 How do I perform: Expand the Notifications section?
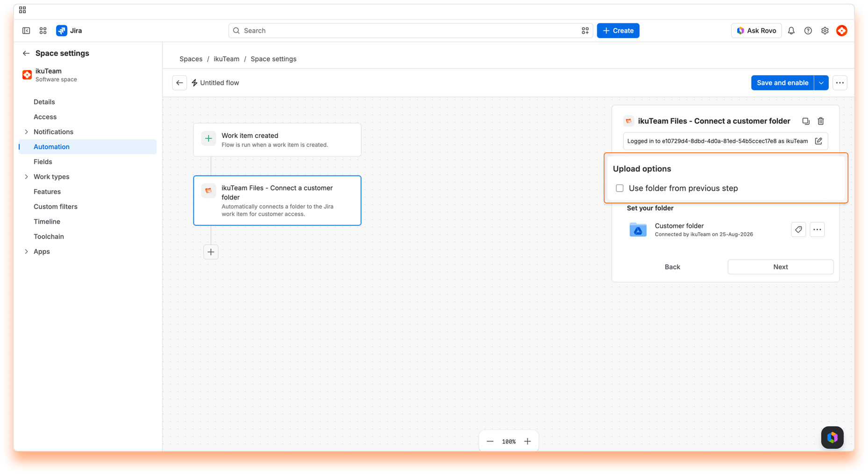click(x=26, y=132)
